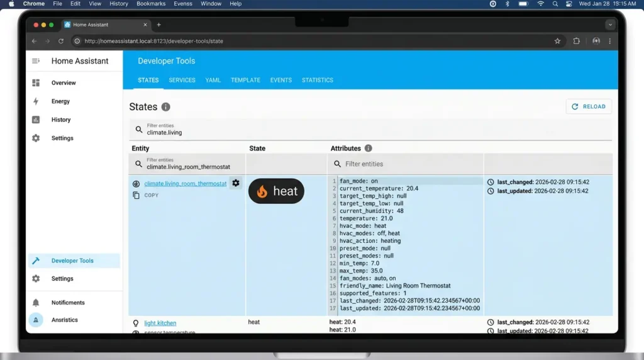This screenshot has width=644, height=360.
Task: Switch to the EVENTS tab
Action: 281,80
